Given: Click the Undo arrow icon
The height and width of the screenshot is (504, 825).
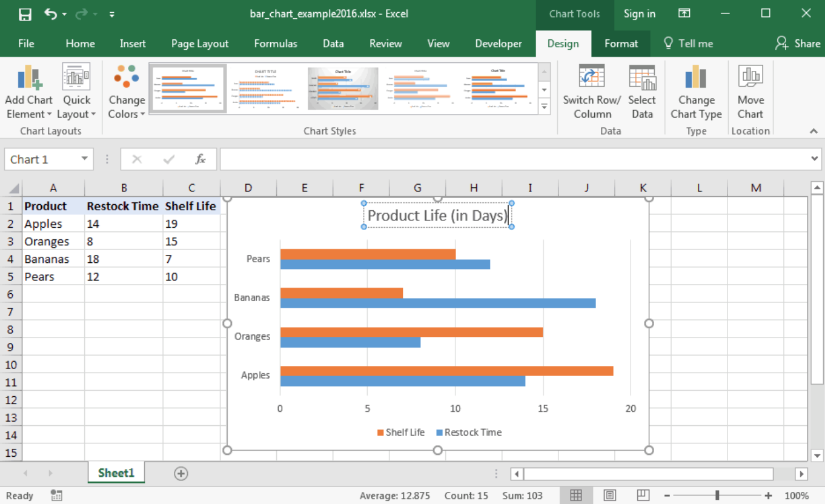Looking at the screenshot, I should point(51,14).
